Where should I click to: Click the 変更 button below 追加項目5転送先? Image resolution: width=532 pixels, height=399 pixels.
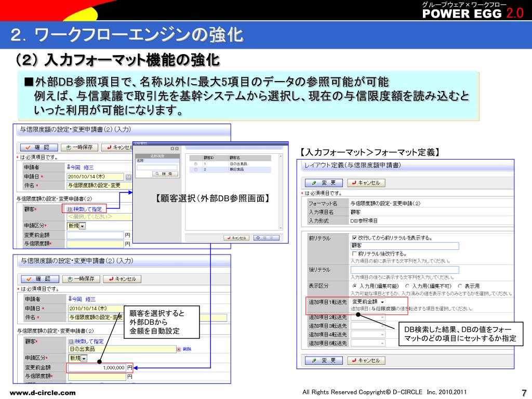[x=324, y=361]
